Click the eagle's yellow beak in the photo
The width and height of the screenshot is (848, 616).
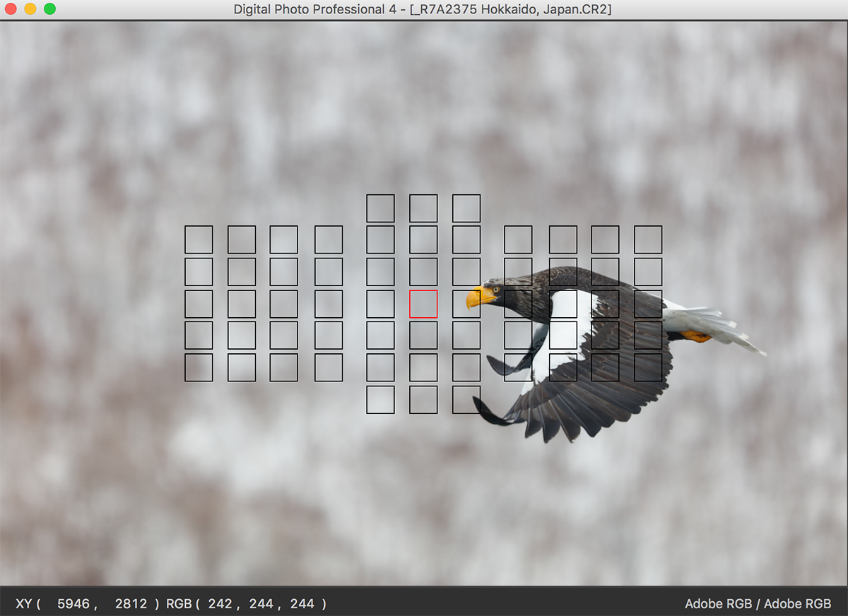[x=479, y=297]
